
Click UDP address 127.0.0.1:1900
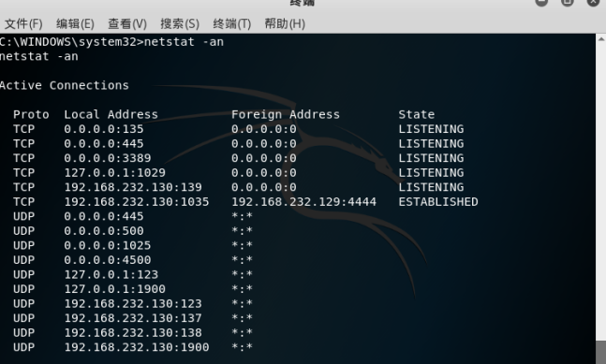tap(115, 289)
